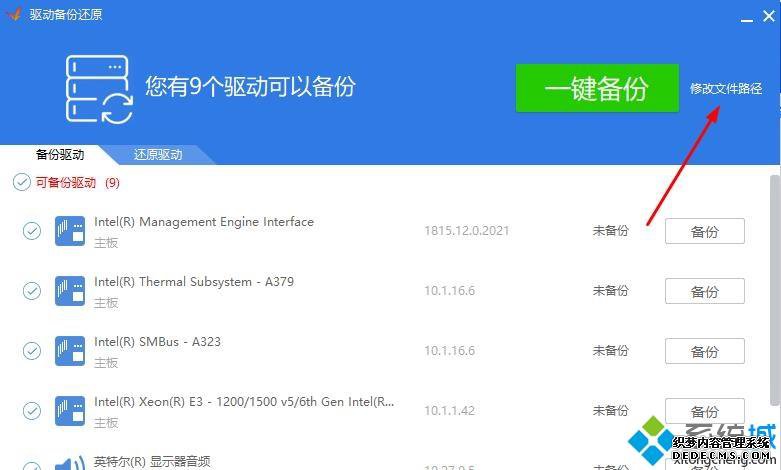Click the server backup sync icon
The height and width of the screenshot is (470, 781).
99,89
